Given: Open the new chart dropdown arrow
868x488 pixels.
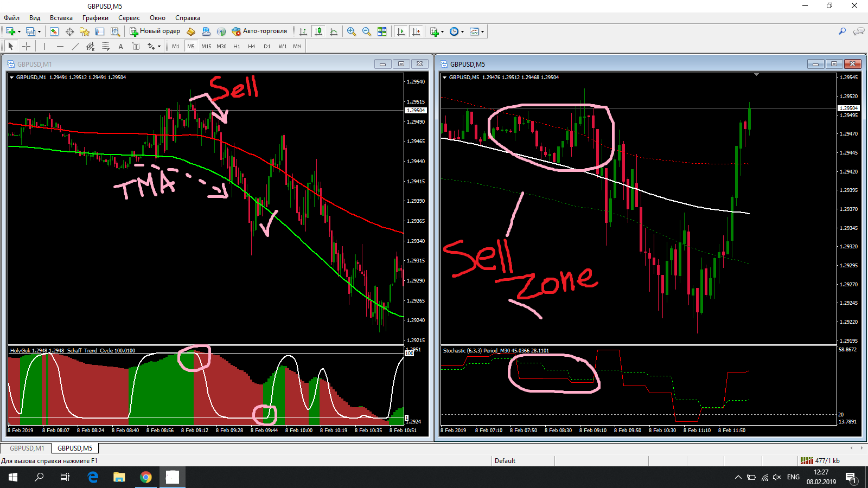Looking at the screenshot, I should tap(19, 31).
